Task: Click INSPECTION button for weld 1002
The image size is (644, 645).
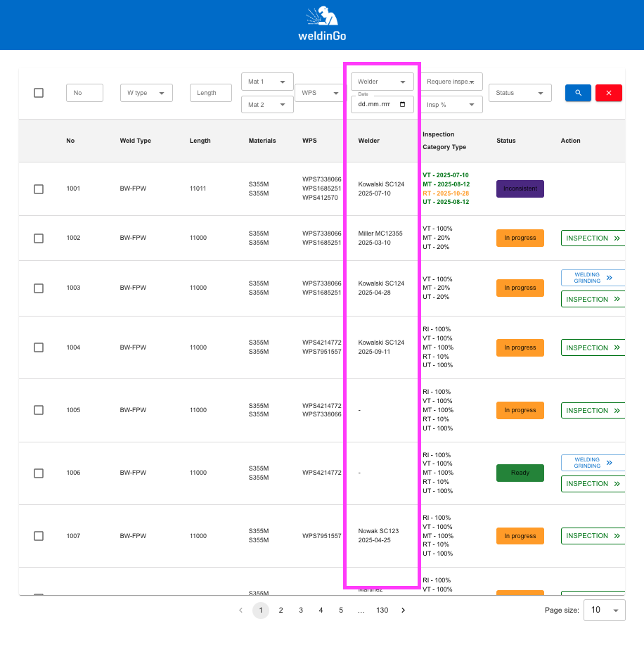Action: pyautogui.click(x=593, y=238)
